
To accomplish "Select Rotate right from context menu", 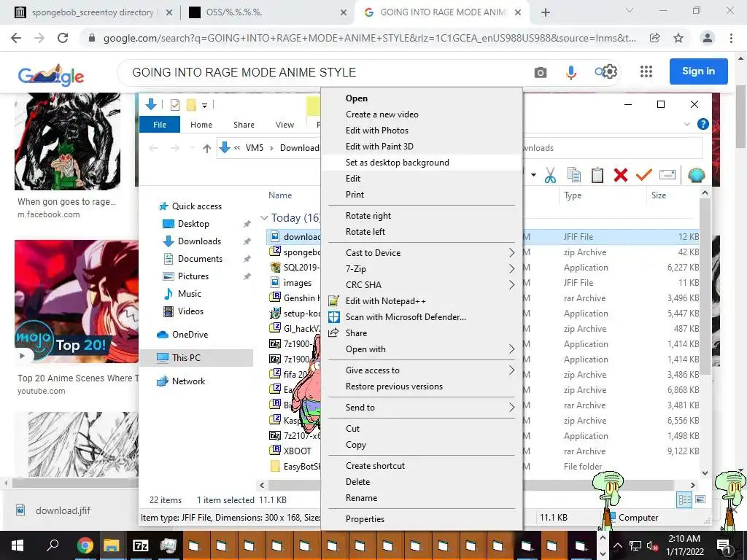I will click(x=422, y=215).
